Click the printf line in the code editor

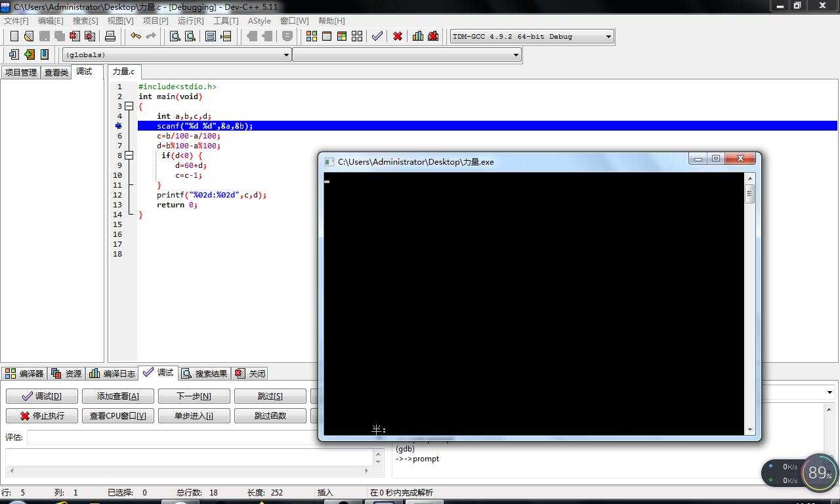[211, 195]
